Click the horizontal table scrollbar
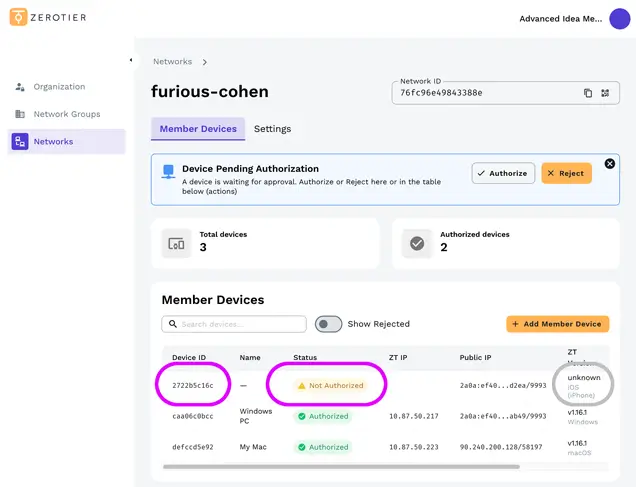 341,467
